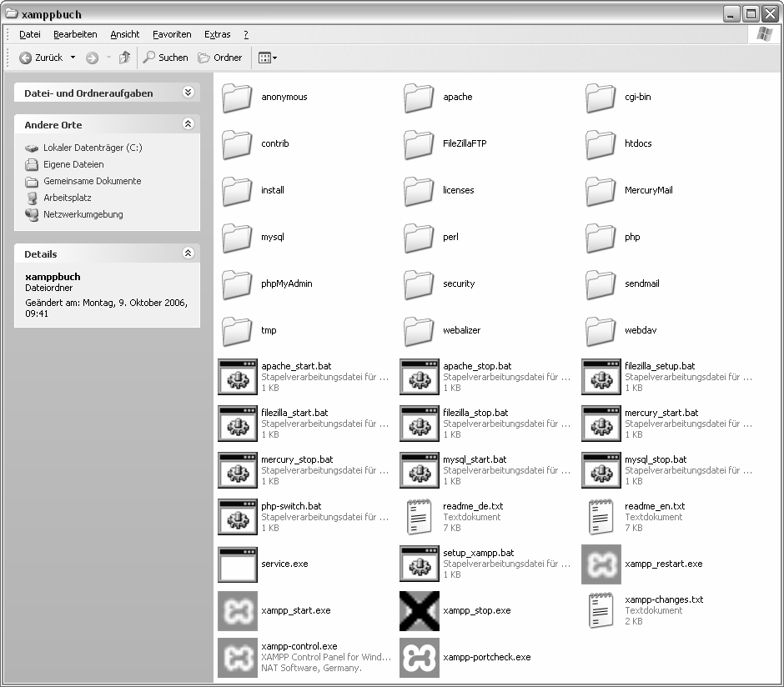Select the xampp-control.exe icon
The width and height of the screenshot is (784, 687).
click(238, 657)
